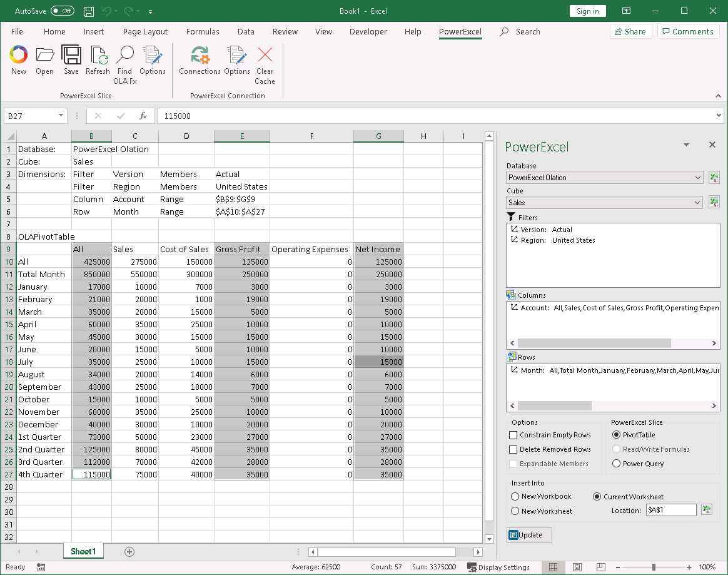Switch to Normal view in status bar
728x575 pixels.
(x=553, y=567)
